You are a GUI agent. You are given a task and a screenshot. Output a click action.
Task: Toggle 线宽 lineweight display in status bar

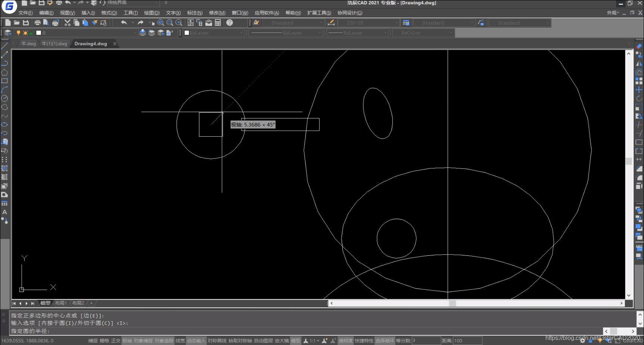click(180, 341)
